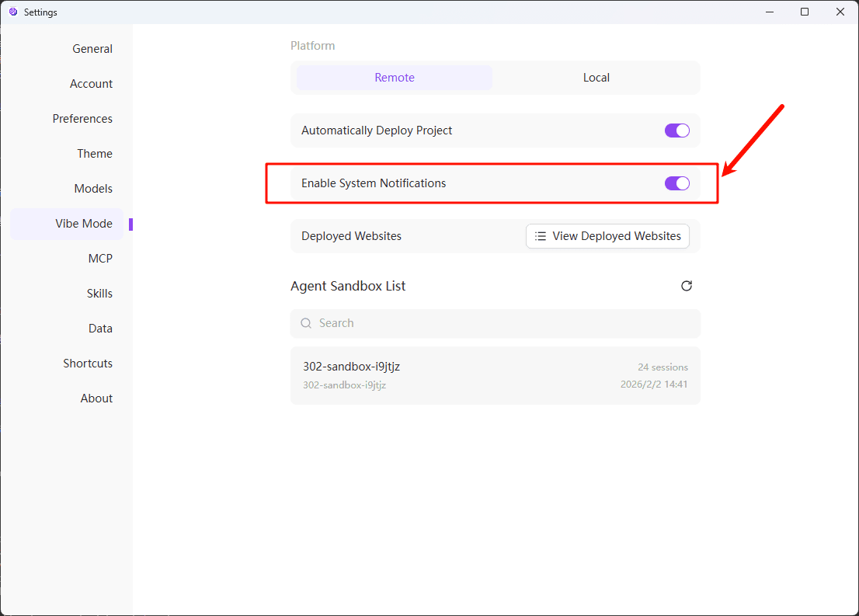The width and height of the screenshot is (859, 616).
Task: Click View Deployed Websites button
Action: (607, 236)
